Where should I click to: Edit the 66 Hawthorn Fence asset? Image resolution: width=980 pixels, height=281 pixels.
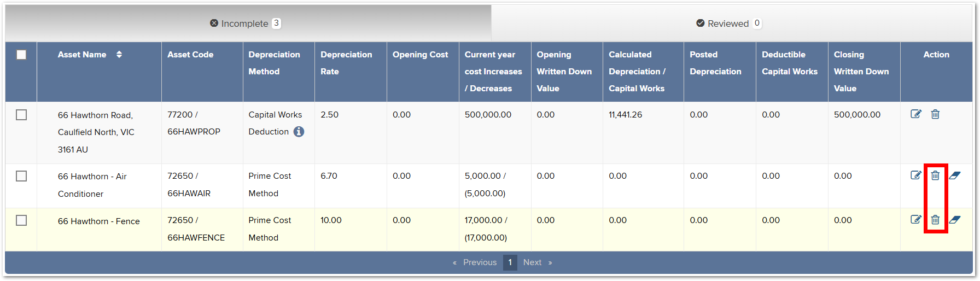(916, 220)
